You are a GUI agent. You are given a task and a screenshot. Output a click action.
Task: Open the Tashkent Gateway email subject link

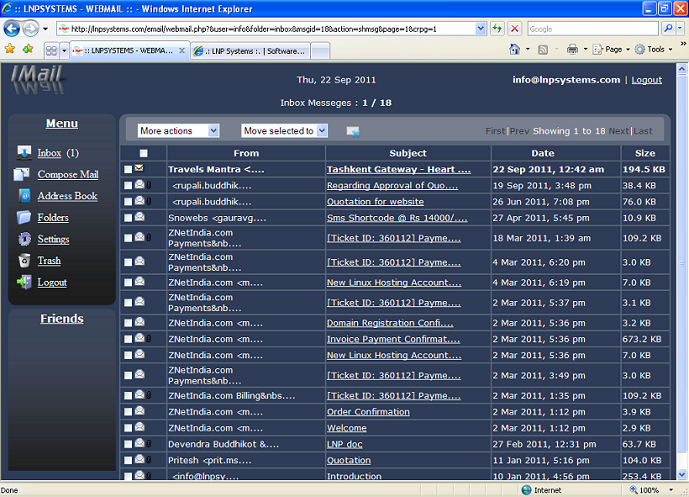click(398, 170)
